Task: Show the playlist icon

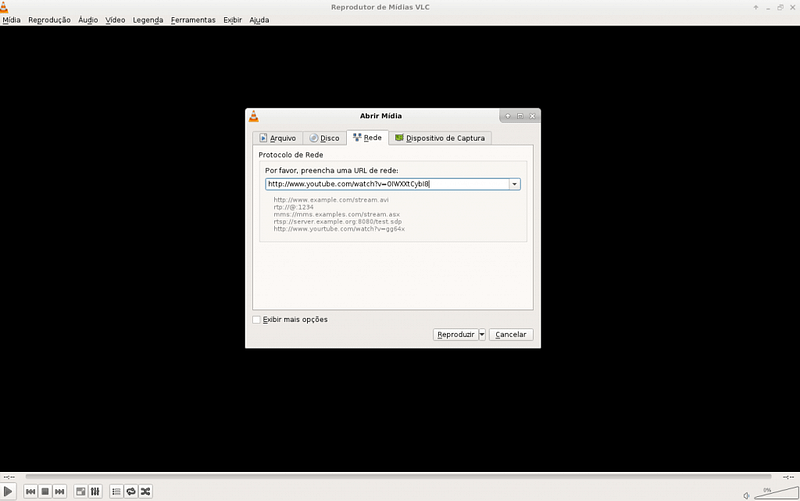Action: coord(116,491)
